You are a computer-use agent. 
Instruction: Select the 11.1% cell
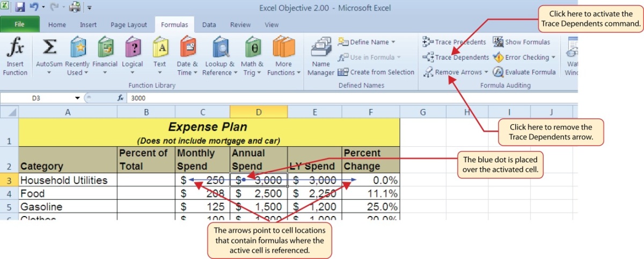[x=371, y=193]
